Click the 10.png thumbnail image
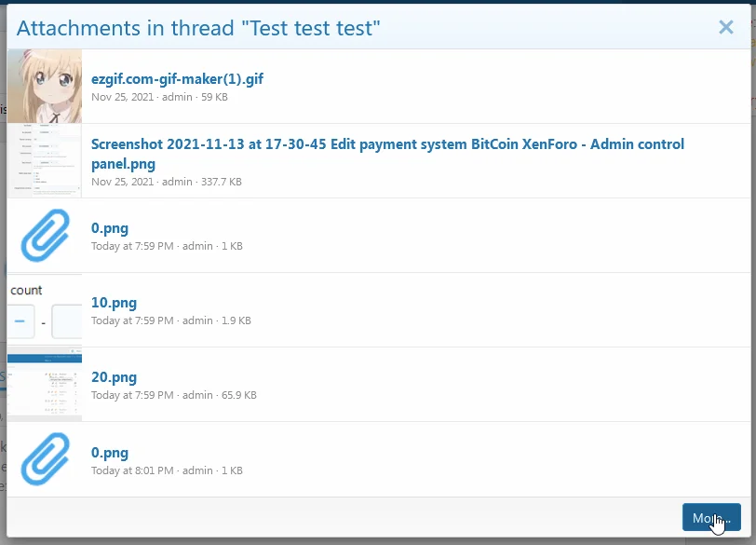The image size is (756, 545). 45,310
